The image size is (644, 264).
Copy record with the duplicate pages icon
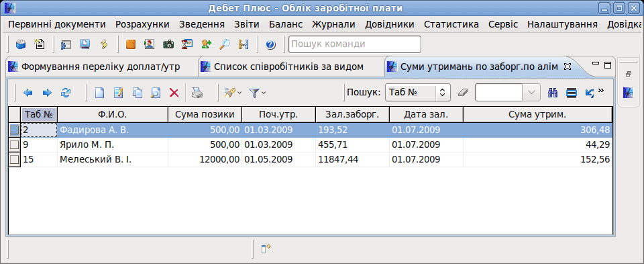[137, 93]
